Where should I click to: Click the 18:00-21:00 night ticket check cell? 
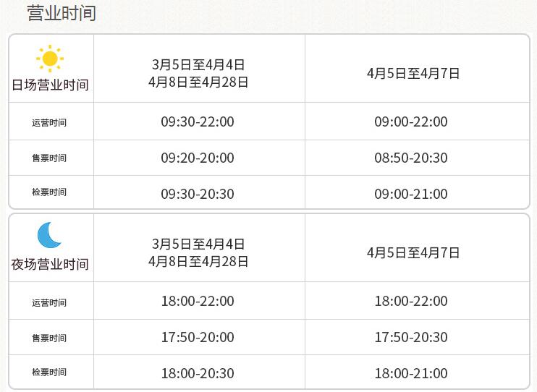(x=411, y=373)
